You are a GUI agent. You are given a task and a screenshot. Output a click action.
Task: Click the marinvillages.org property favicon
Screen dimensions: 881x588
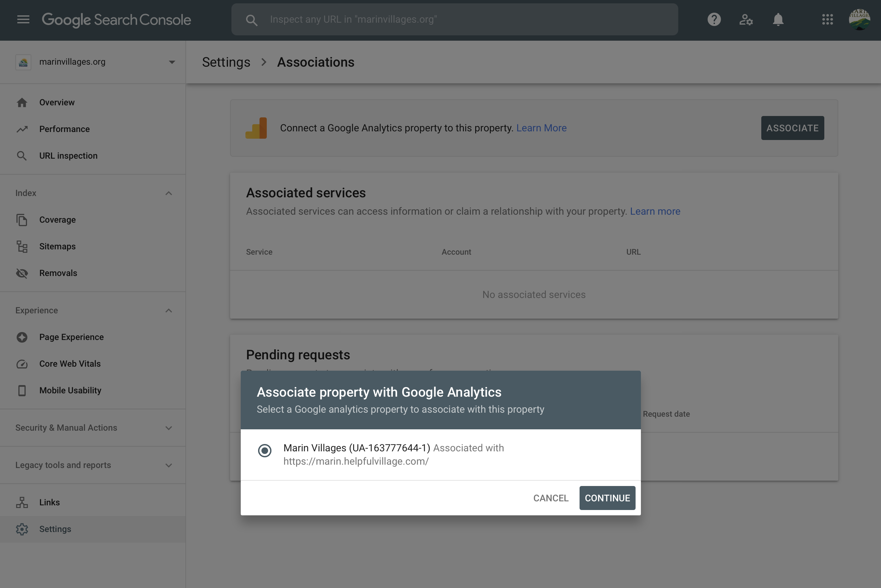(23, 62)
